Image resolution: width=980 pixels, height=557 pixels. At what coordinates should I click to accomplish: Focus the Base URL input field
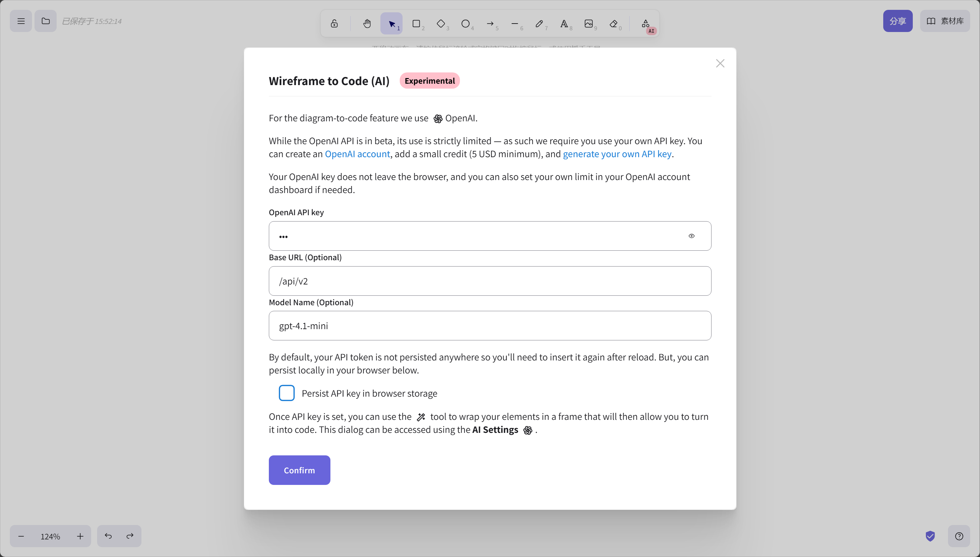point(490,281)
